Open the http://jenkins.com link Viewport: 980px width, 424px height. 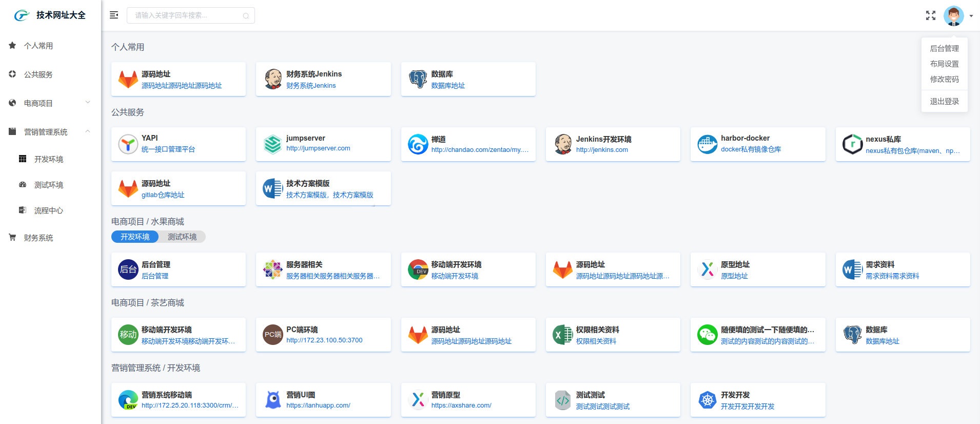click(x=602, y=150)
